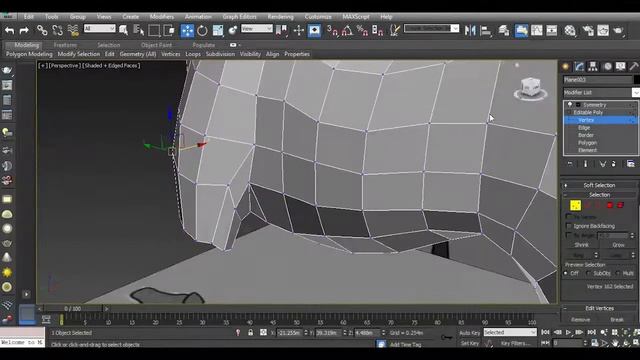
Task: Click the Remove button in Edit Vertices
Action: (580, 320)
